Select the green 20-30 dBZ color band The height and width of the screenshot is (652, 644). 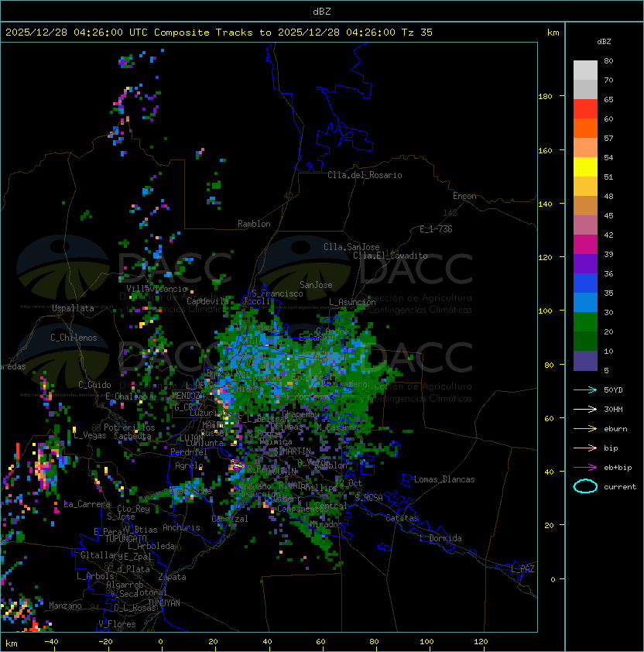(x=585, y=322)
